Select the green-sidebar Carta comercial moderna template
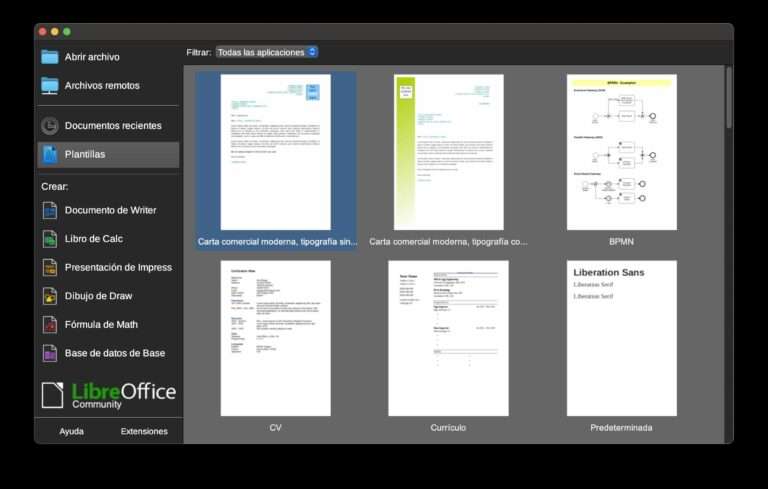768x489 pixels. [447, 152]
